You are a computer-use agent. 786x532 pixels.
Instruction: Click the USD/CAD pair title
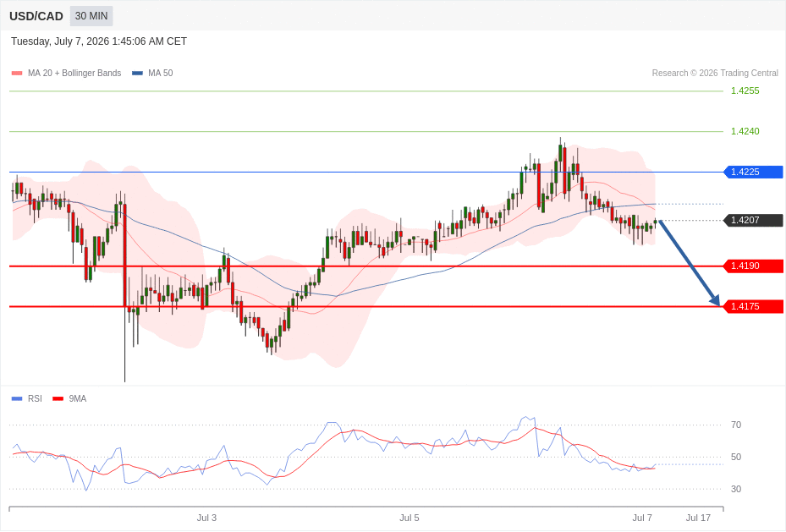(36, 16)
